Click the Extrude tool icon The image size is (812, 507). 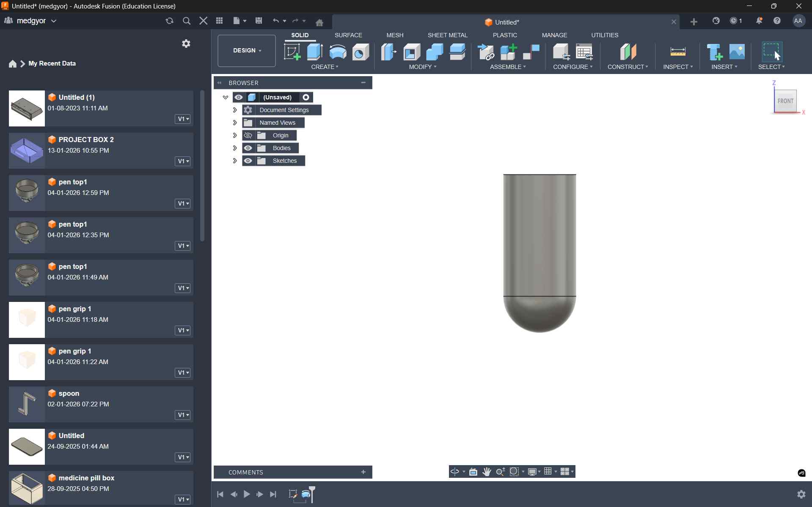click(x=315, y=52)
